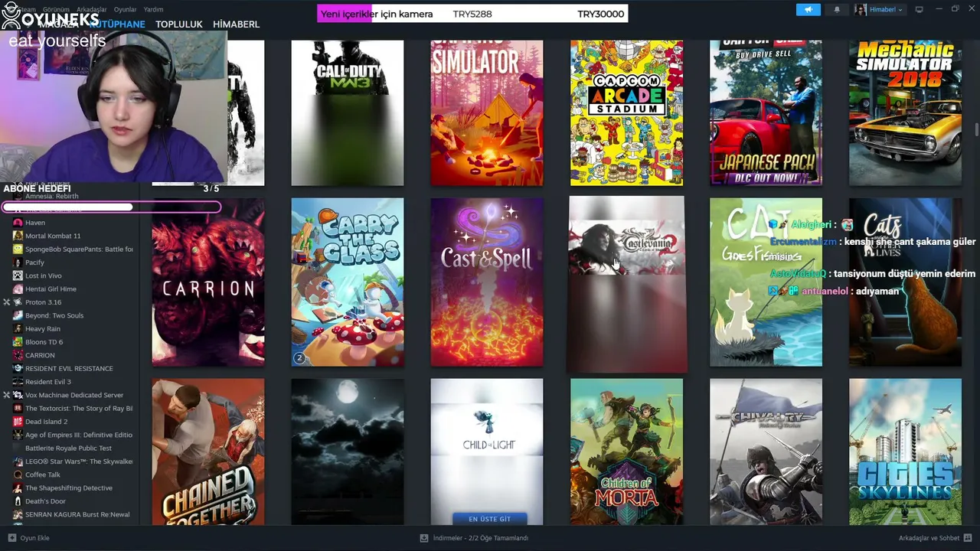Click the Bloons TD 6 icon

click(x=18, y=342)
